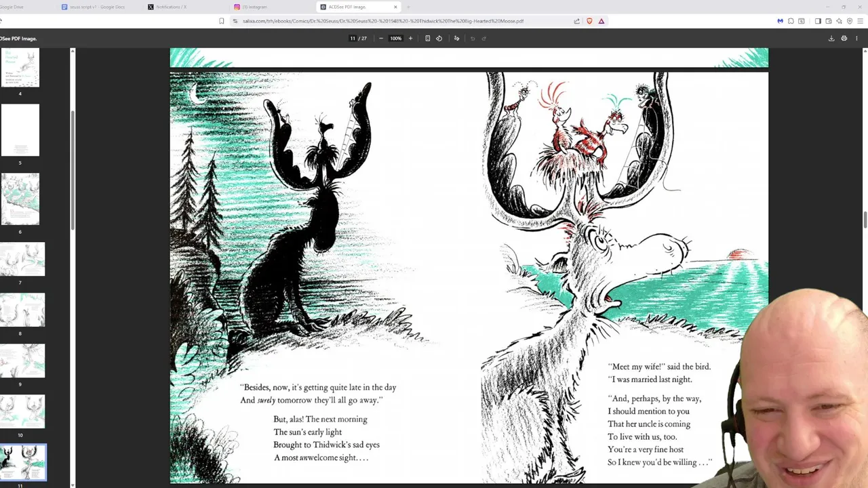Bookmark this page in the address bar
The image size is (868, 488).
[221, 21]
